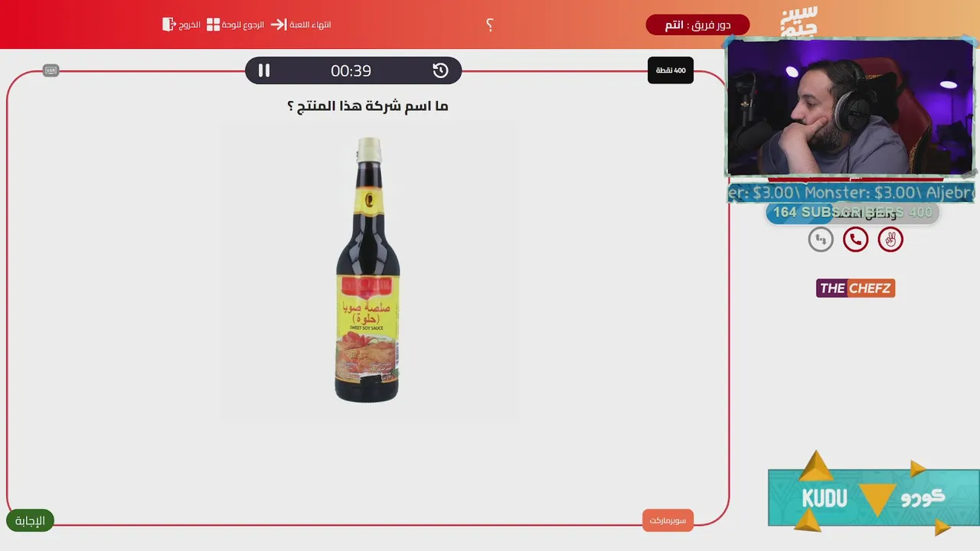The image size is (980, 551).
Task: Reset the timer with the history-clock icon
Action: coord(440,70)
